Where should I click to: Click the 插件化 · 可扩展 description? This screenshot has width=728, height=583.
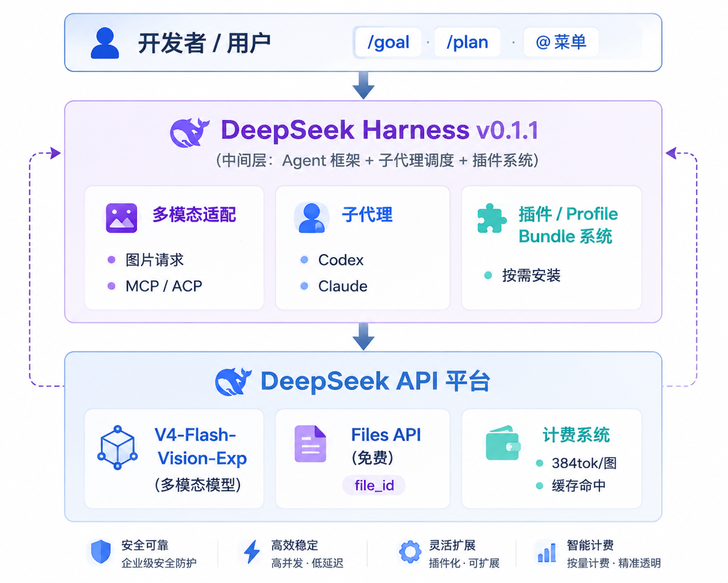click(464, 563)
